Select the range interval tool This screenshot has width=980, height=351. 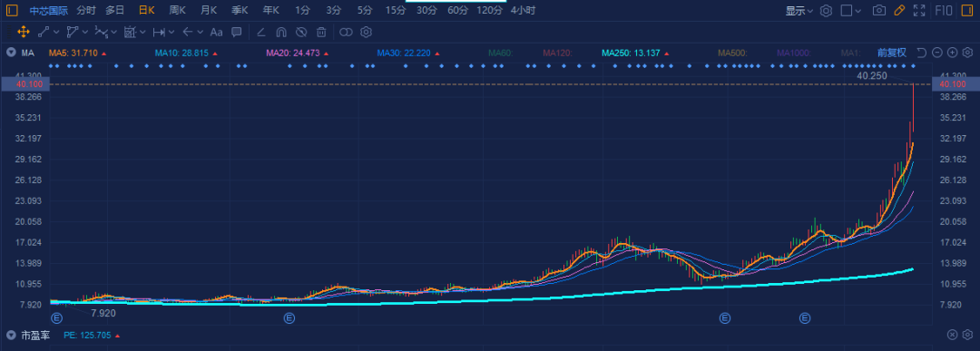click(x=159, y=32)
